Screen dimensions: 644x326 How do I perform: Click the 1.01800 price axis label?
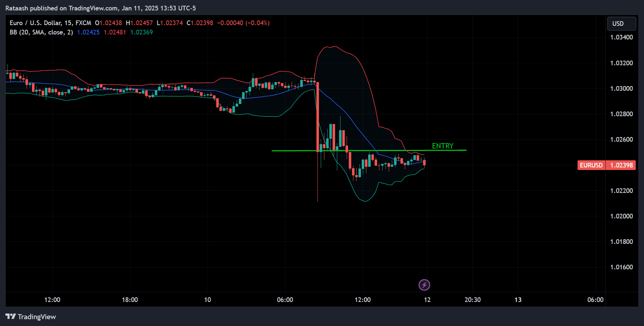622,242
